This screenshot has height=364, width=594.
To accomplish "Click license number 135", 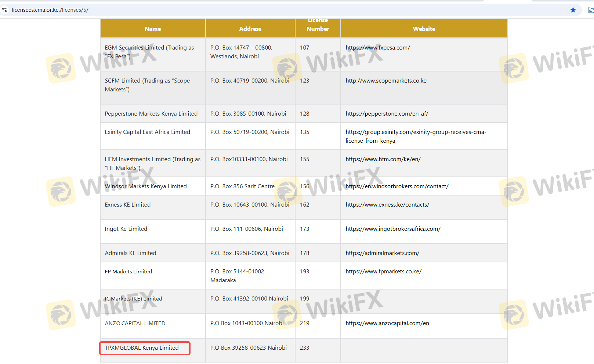I will coord(305,132).
